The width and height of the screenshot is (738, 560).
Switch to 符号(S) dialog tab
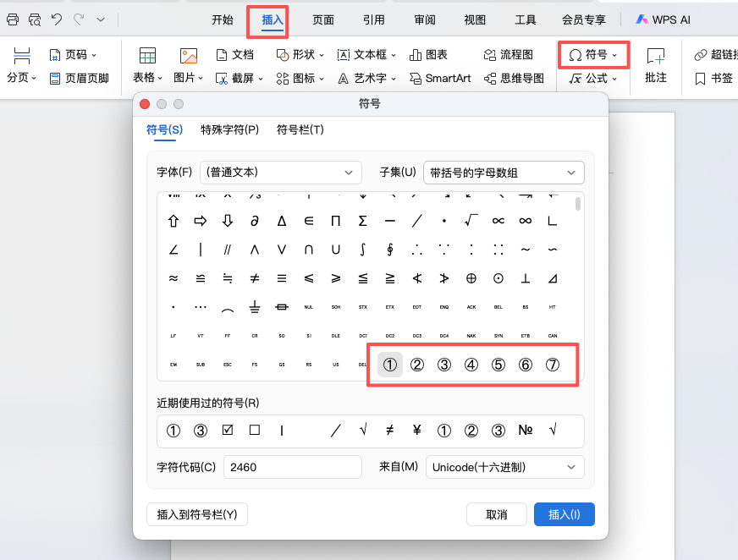click(164, 129)
